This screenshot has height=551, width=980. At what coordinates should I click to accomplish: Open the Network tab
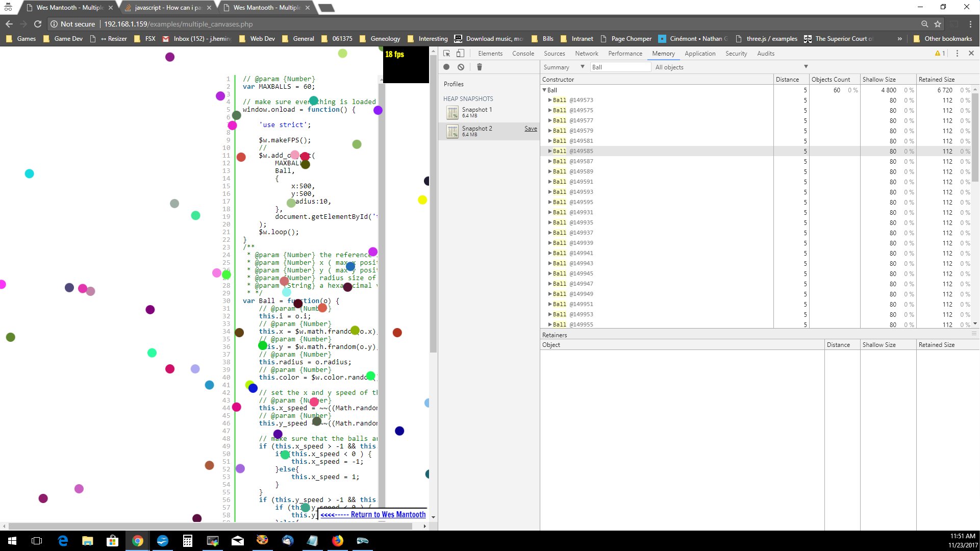click(x=587, y=53)
